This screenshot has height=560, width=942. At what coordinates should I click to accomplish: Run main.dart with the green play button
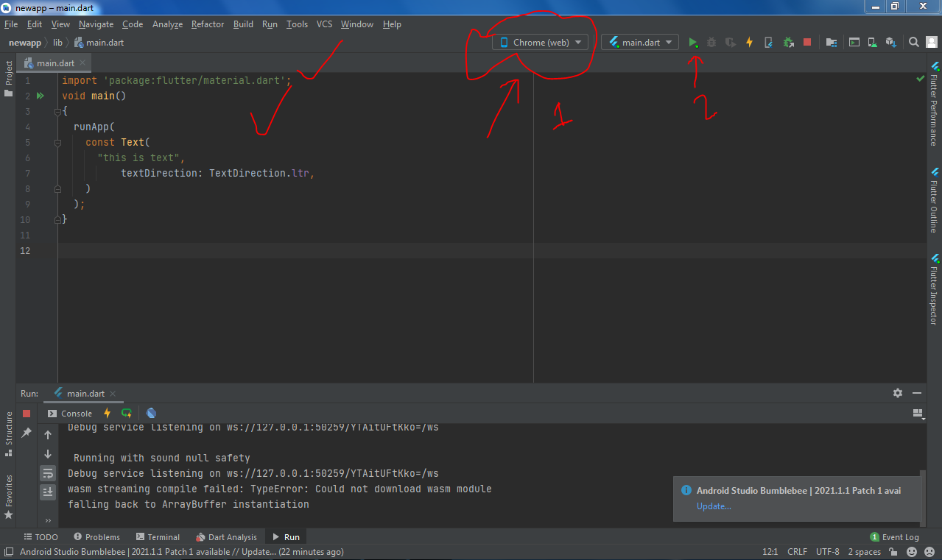pyautogui.click(x=693, y=43)
